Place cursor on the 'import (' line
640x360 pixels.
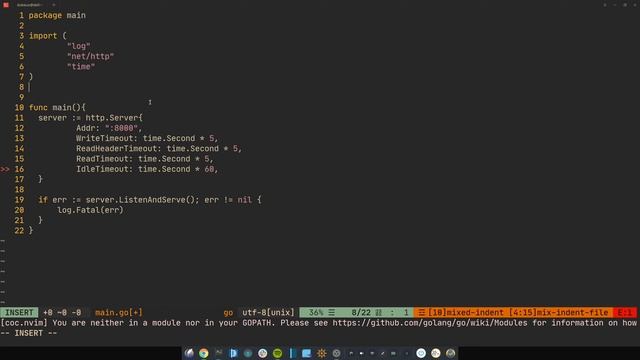click(47, 36)
